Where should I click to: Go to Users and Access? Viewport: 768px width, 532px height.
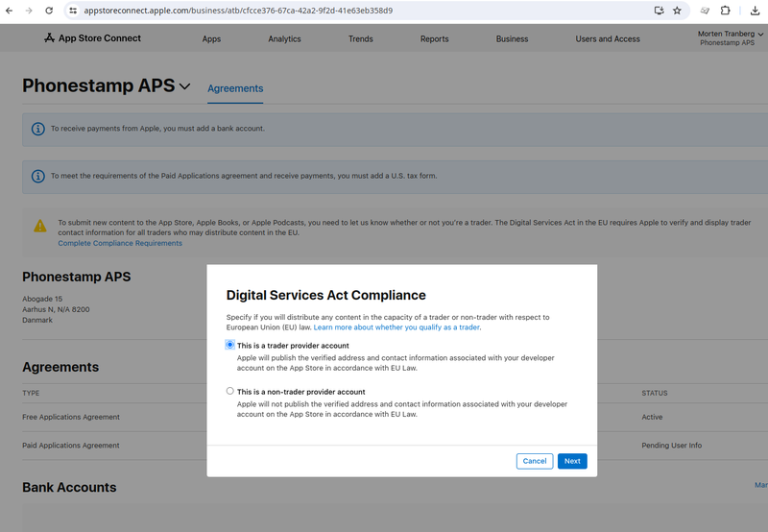(x=608, y=39)
